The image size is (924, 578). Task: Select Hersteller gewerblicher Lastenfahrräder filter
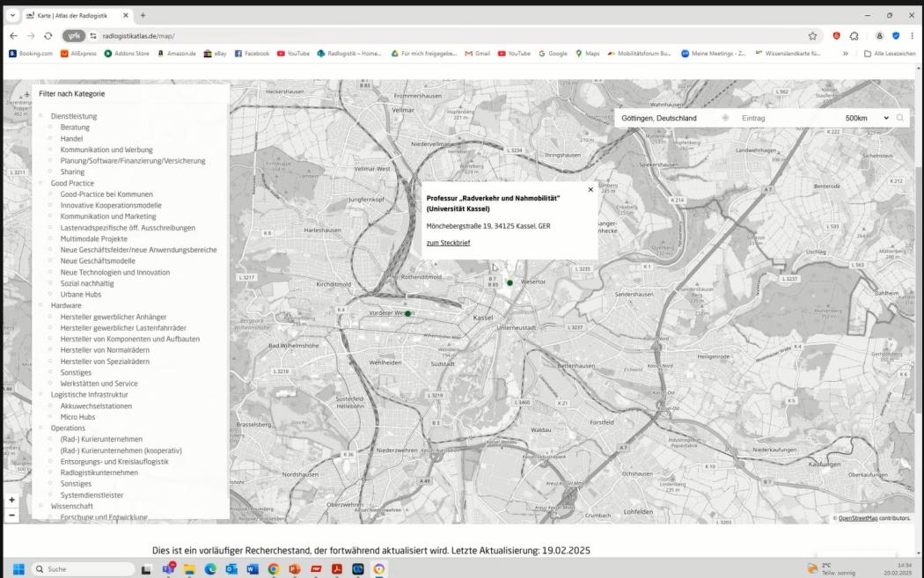(123, 327)
